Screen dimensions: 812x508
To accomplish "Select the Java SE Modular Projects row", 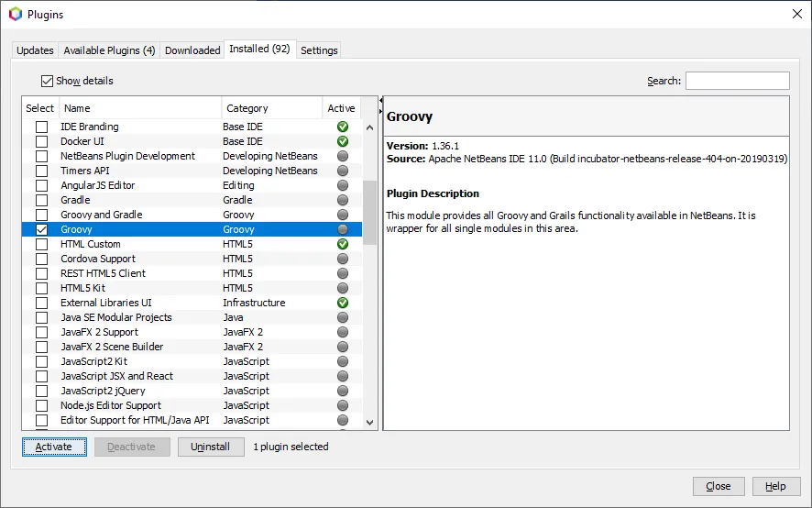I will (x=192, y=317).
